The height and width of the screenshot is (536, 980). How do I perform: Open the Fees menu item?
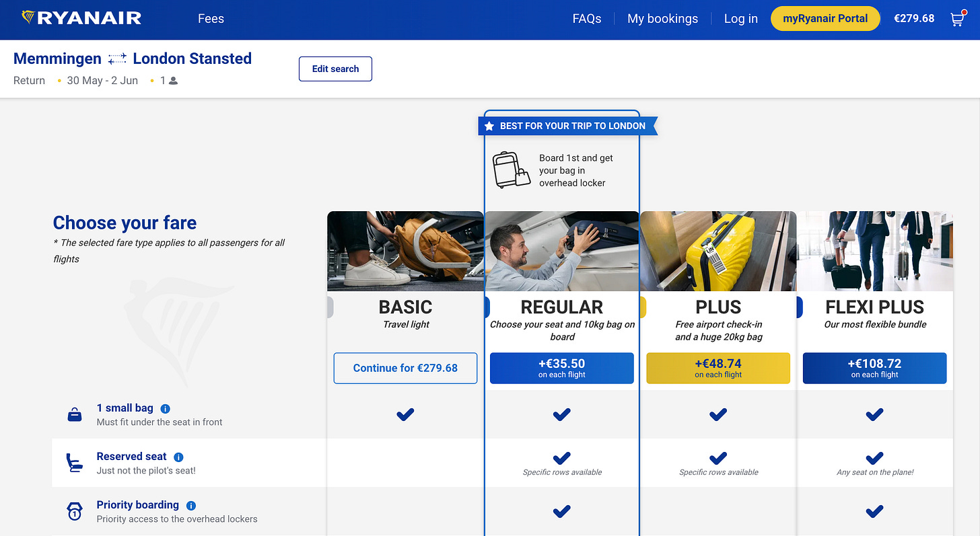211,19
